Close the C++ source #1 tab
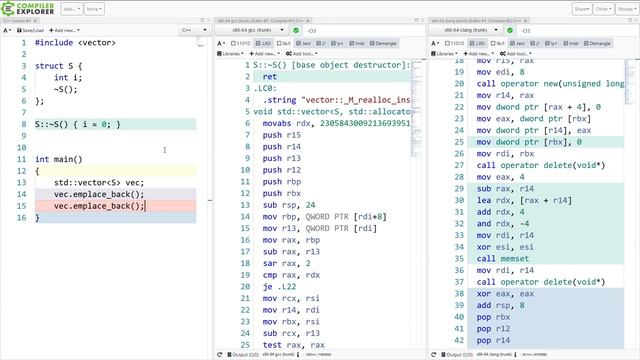 (x=36, y=20)
